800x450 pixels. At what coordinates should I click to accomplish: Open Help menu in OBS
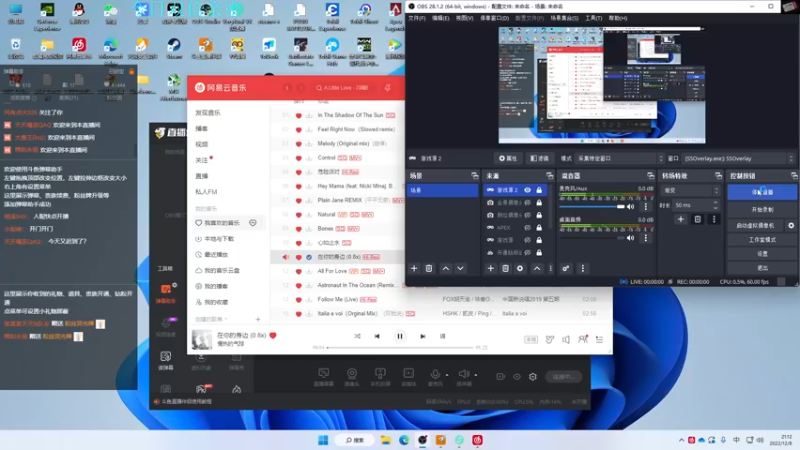[617, 18]
